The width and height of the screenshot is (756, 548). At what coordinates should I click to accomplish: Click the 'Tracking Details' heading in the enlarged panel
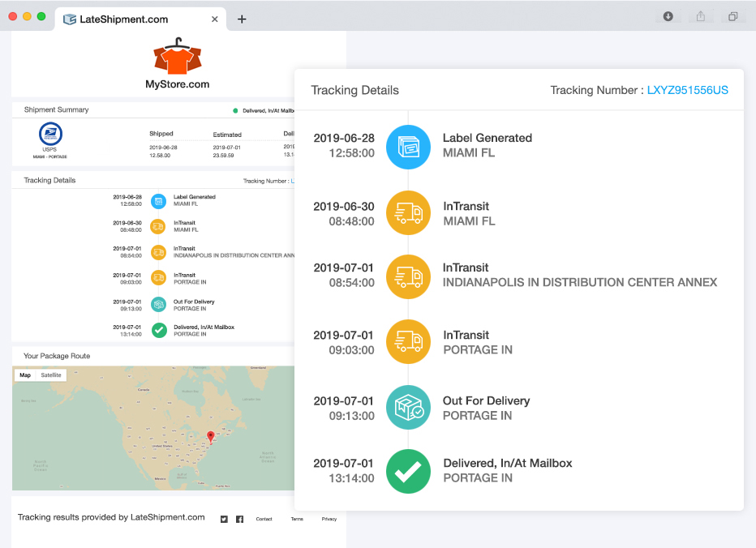coord(354,90)
